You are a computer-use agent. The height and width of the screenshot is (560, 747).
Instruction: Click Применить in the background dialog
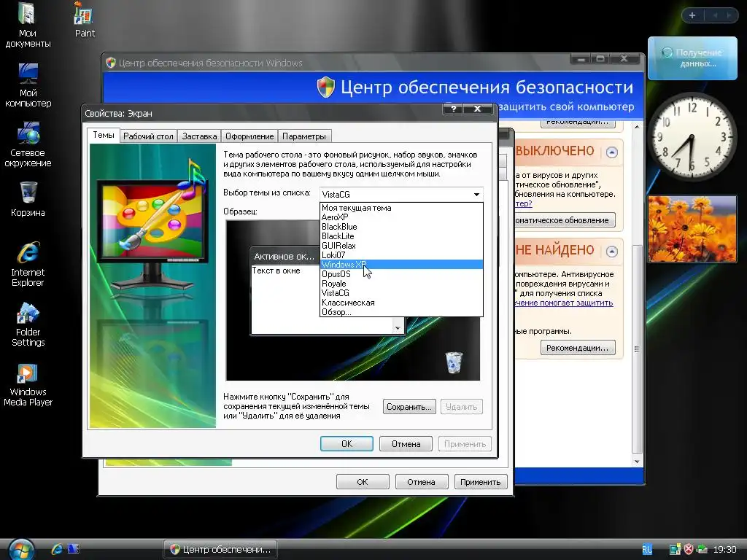(x=480, y=482)
